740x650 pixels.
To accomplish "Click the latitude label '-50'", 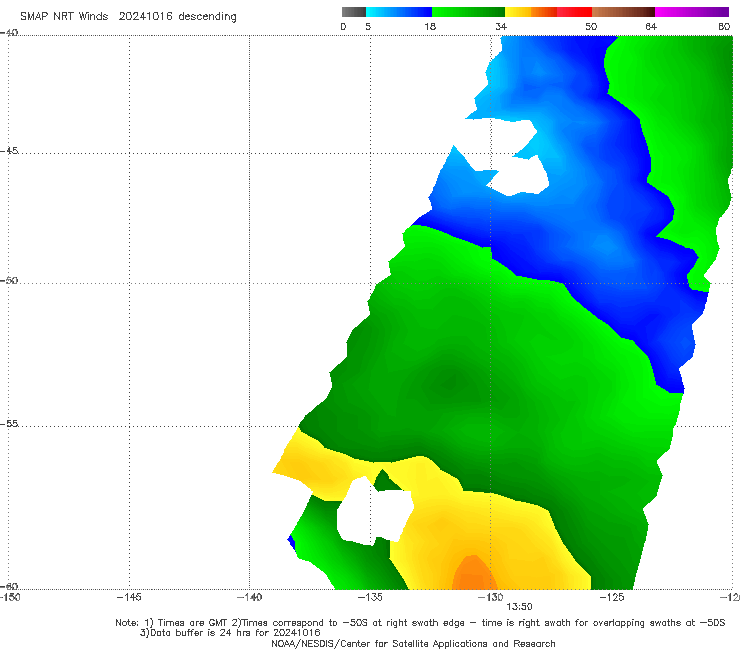I will point(9,280).
